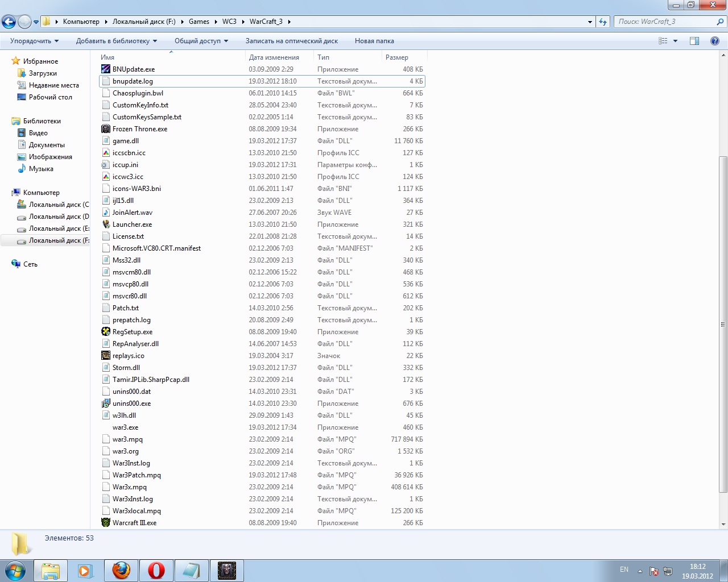Viewport: 728px width, 582px height.
Task: Click the iccscbn.icc color profile icon
Action: point(106,153)
